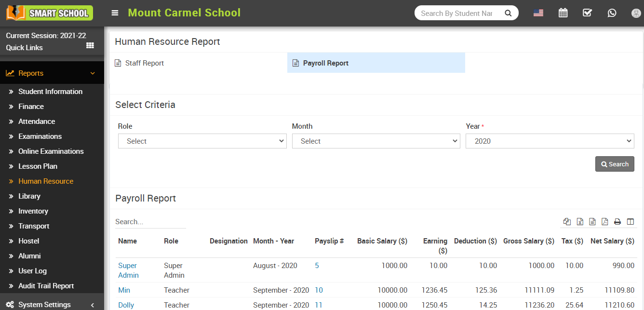Viewport: 644px width, 310px height.
Task: Copy the payroll report data
Action: (567, 221)
